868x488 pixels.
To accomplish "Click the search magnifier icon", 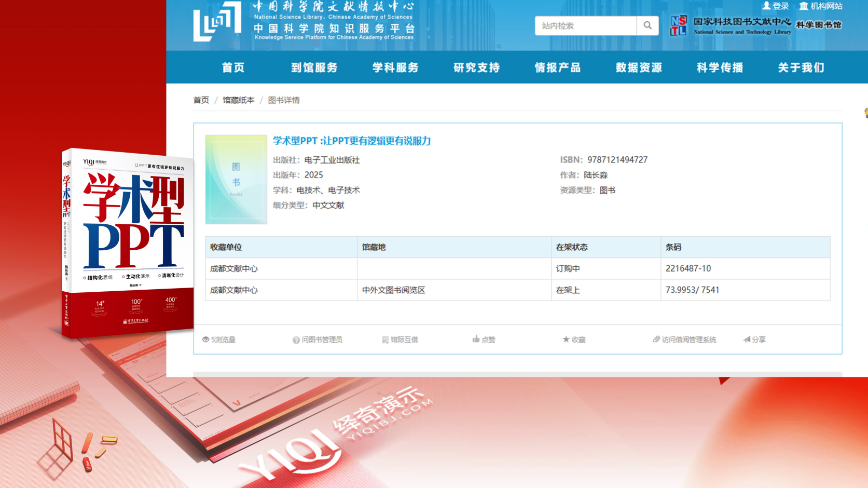I will [x=647, y=25].
